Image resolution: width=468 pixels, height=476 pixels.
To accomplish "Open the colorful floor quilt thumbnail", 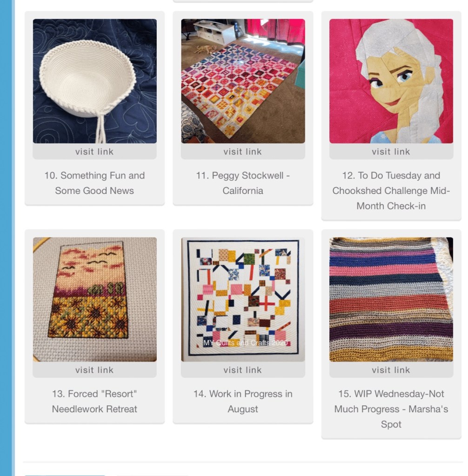I will [243, 81].
